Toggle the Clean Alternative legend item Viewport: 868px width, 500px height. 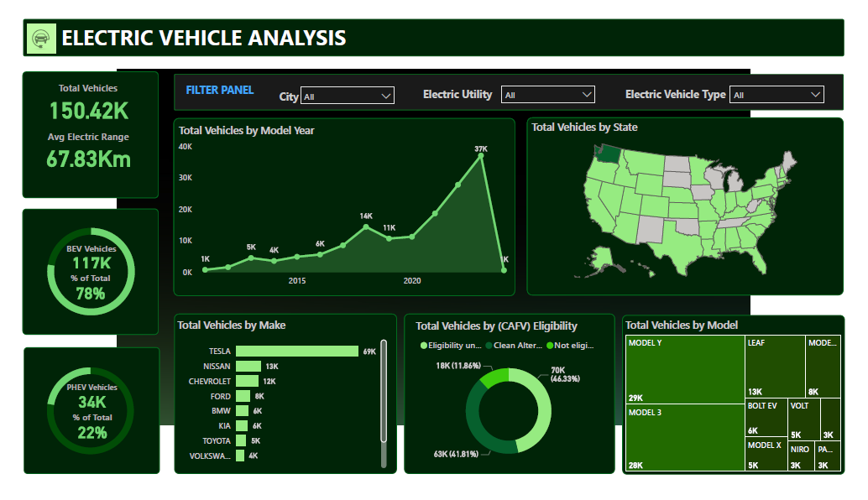tap(515, 345)
